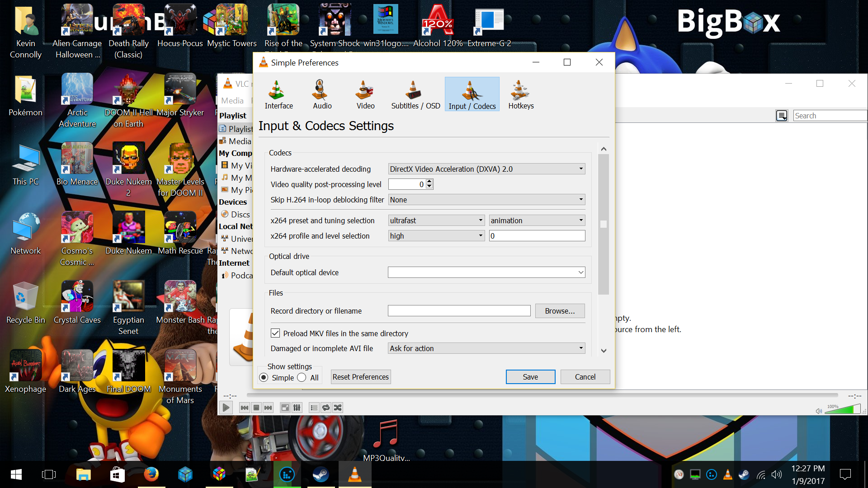This screenshot has width=868, height=488.
Task: Click the Browse... button
Action: 560,311
